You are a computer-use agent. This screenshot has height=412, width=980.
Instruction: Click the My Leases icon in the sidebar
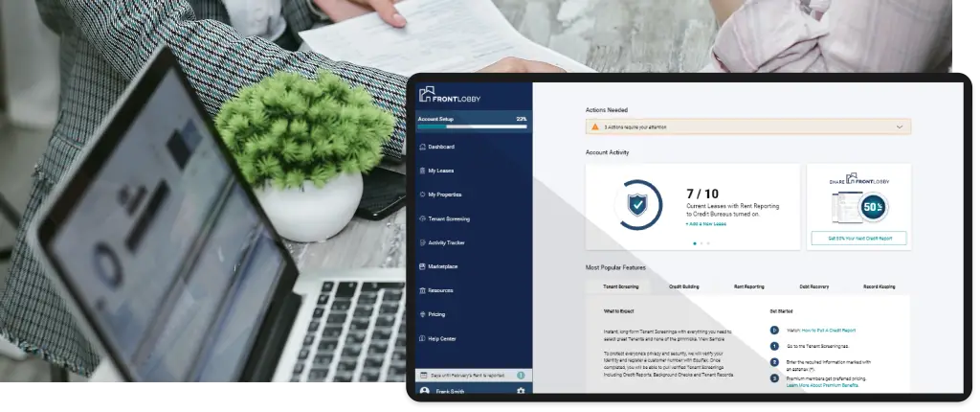tap(422, 171)
